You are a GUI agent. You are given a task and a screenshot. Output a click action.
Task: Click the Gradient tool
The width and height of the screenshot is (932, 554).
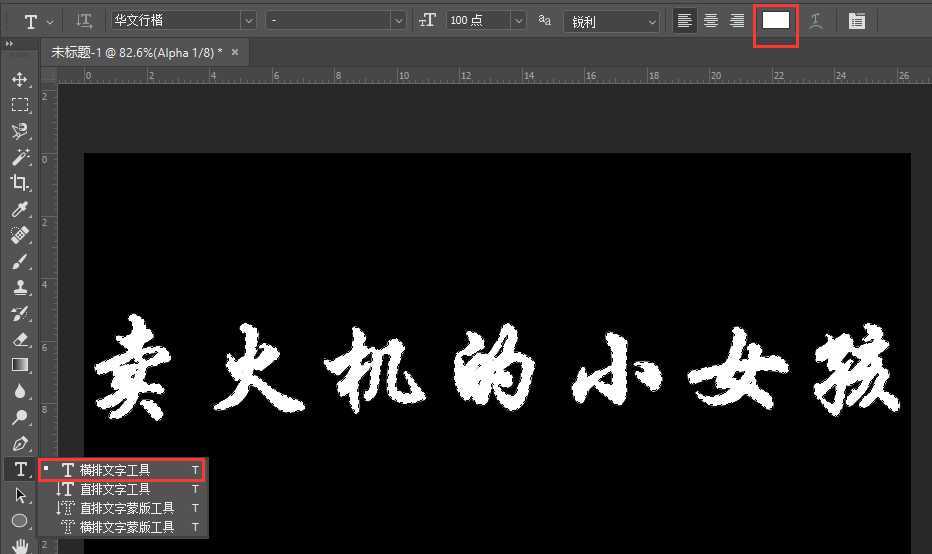pyautogui.click(x=19, y=366)
